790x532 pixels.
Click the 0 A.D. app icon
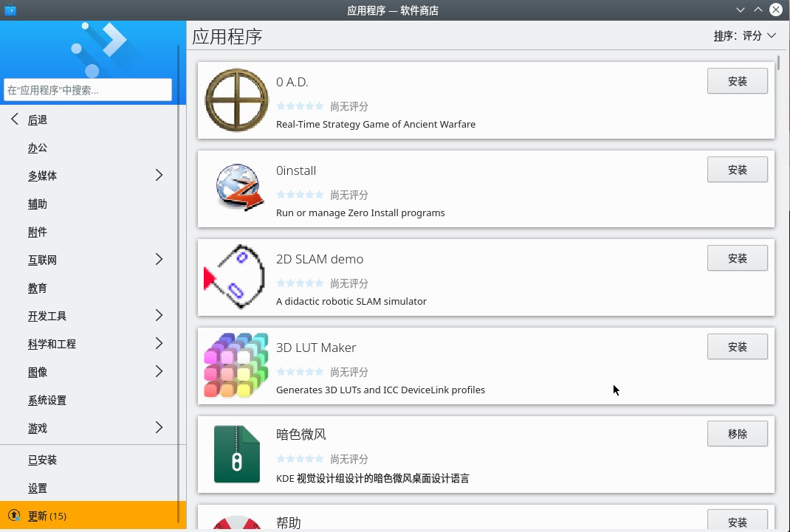pyautogui.click(x=236, y=100)
